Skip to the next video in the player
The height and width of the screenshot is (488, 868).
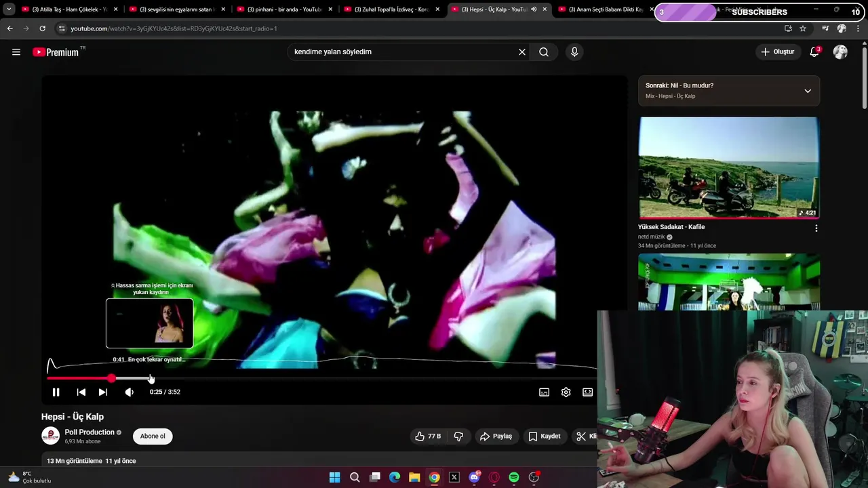(103, 392)
